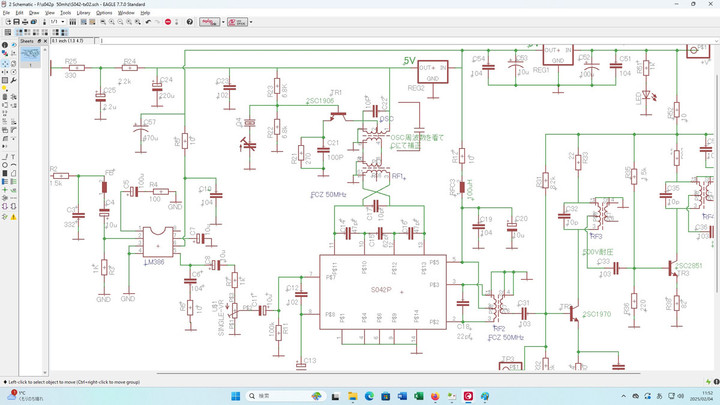
Task: Open the Library menu
Action: pyautogui.click(x=83, y=12)
